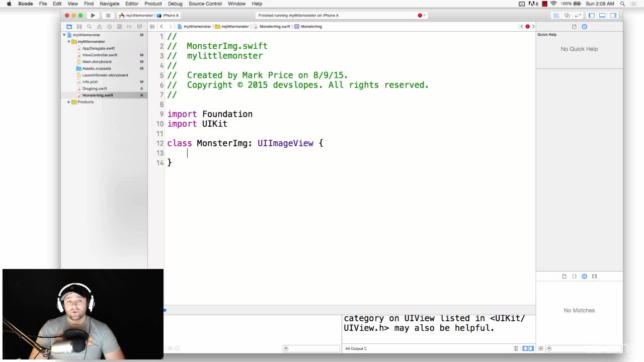Open the Source Control menu
This screenshot has width=644, height=362.
[x=205, y=4]
